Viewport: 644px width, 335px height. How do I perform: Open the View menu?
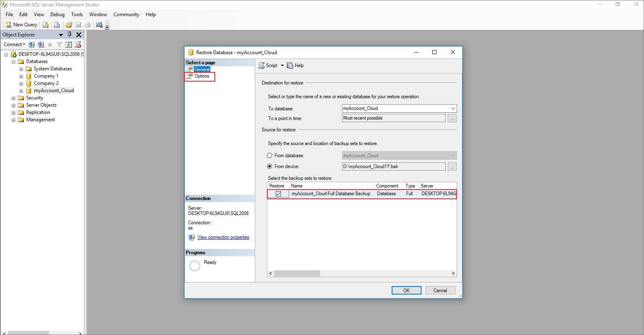(39, 15)
